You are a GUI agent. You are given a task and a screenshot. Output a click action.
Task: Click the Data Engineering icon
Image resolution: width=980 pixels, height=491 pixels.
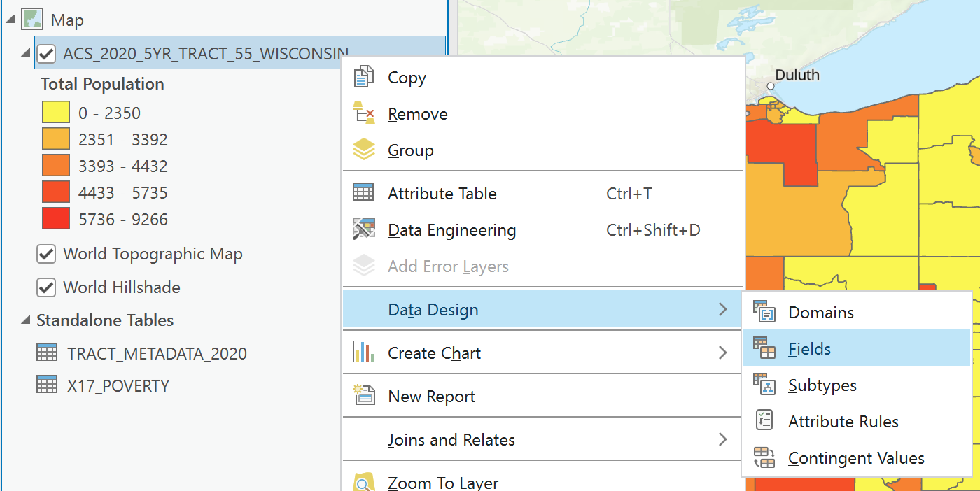[364, 229]
